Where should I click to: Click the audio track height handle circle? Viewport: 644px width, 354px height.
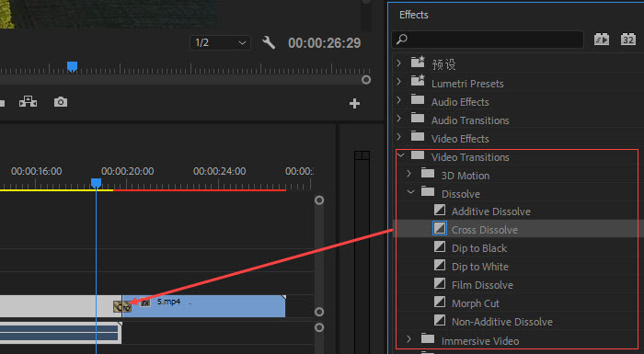tap(319, 327)
